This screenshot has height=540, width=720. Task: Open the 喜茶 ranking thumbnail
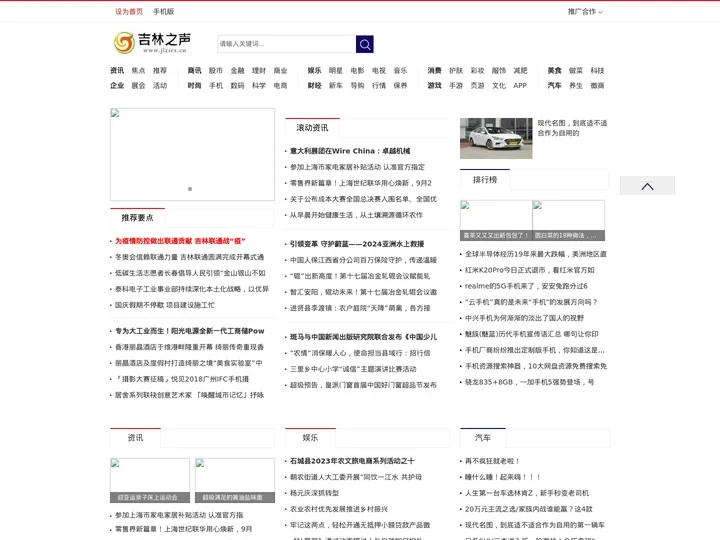point(496,220)
